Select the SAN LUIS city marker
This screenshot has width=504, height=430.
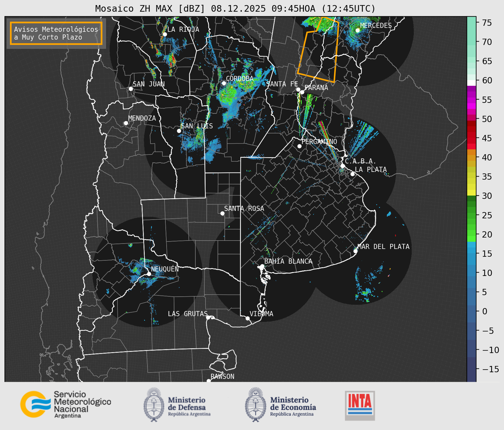[179, 131]
